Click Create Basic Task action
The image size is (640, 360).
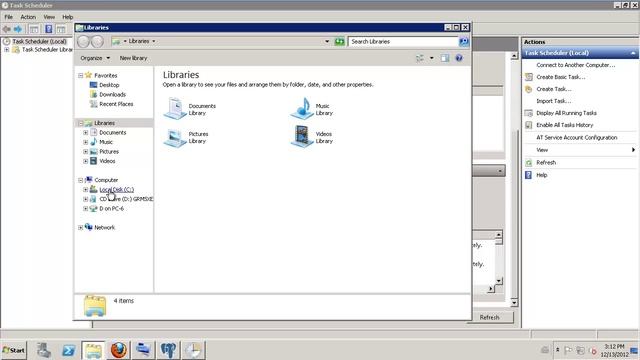click(560, 77)
